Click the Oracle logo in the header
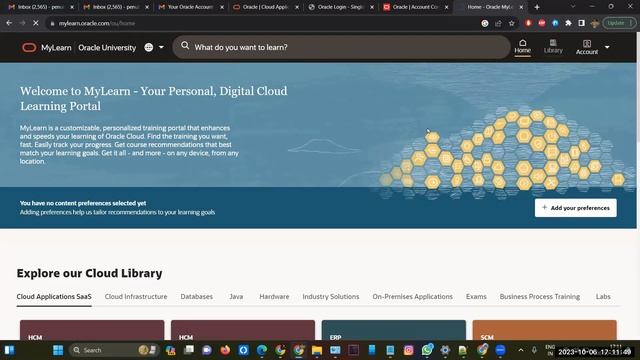640x360 pixels. (x=29, y=48)
